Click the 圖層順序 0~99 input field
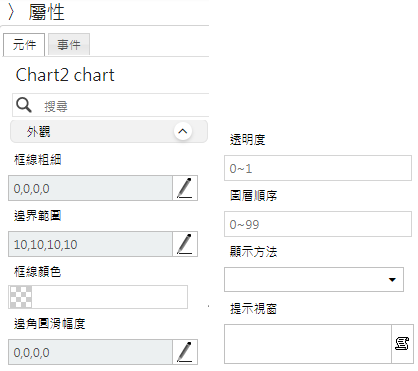This screenshot has height=371, width=418. tap(318, 224)
